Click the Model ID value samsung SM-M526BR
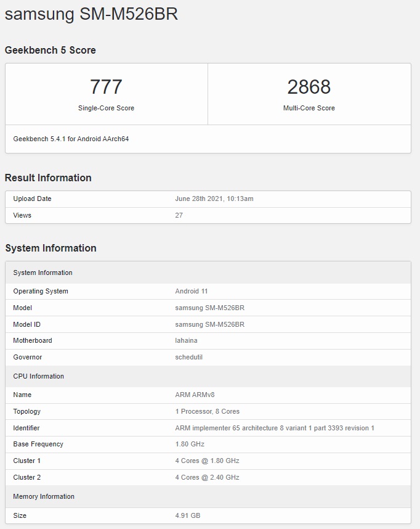420x529 pixels. 209,324
